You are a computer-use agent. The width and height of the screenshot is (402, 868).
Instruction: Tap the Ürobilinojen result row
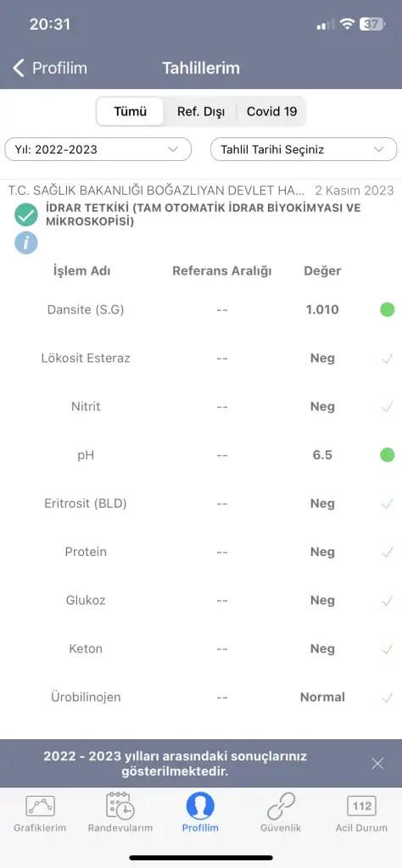[201, 697]
